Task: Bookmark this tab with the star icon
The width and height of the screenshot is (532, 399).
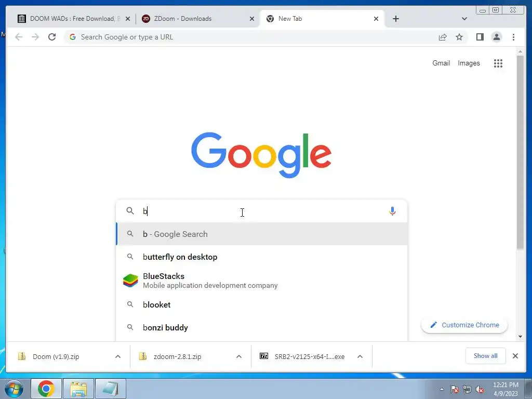Action: 459,37
